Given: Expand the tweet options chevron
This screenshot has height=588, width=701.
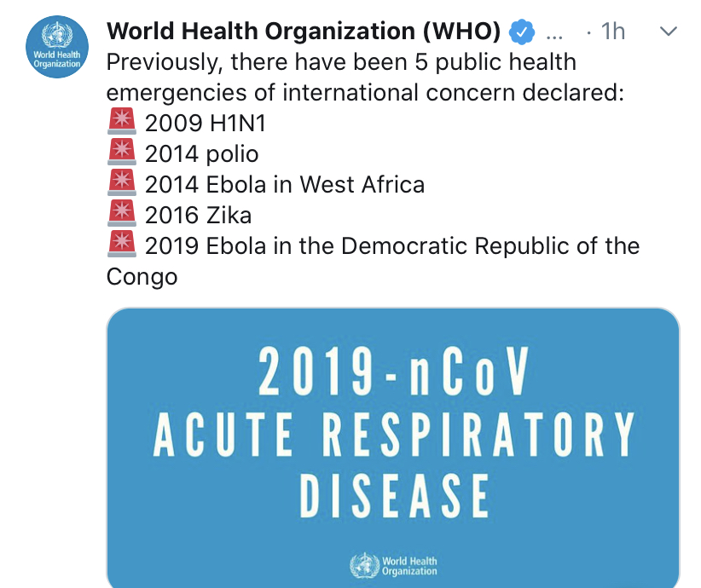Looking at the screenshot, I should coord(668,32).
